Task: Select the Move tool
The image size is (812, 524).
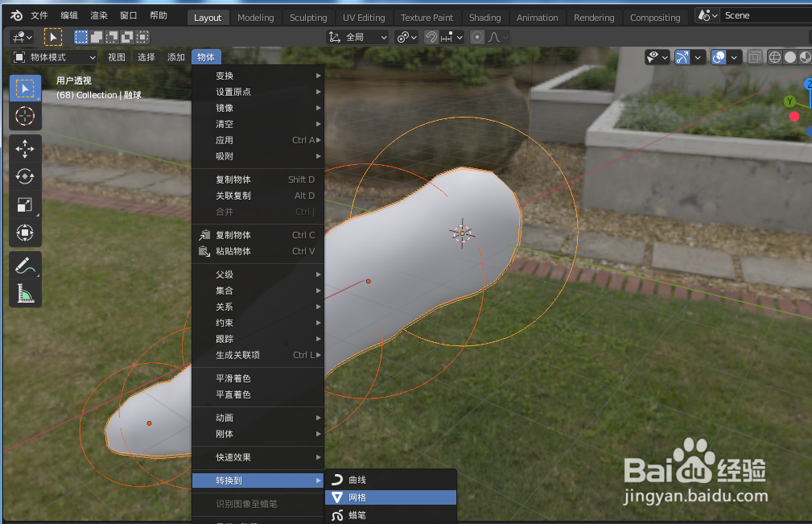Action: pos(25,148)
